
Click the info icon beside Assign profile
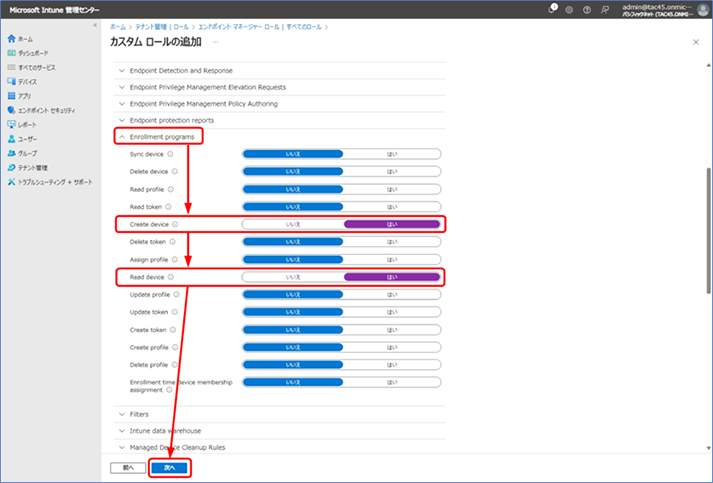tap(175, 259)
